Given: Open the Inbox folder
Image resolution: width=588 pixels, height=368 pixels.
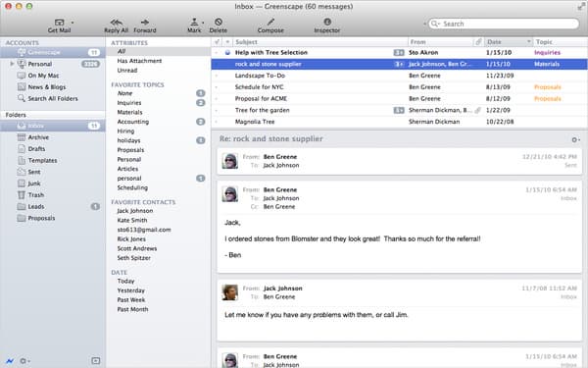Looking at the screenshot, I should click(53, 126).
